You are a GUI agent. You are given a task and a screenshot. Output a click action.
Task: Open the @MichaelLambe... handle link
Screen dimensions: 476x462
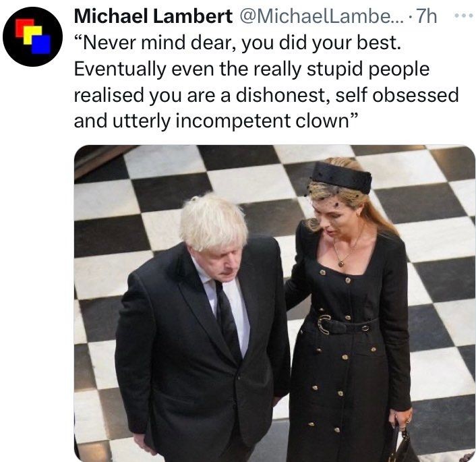pos(322,16)
